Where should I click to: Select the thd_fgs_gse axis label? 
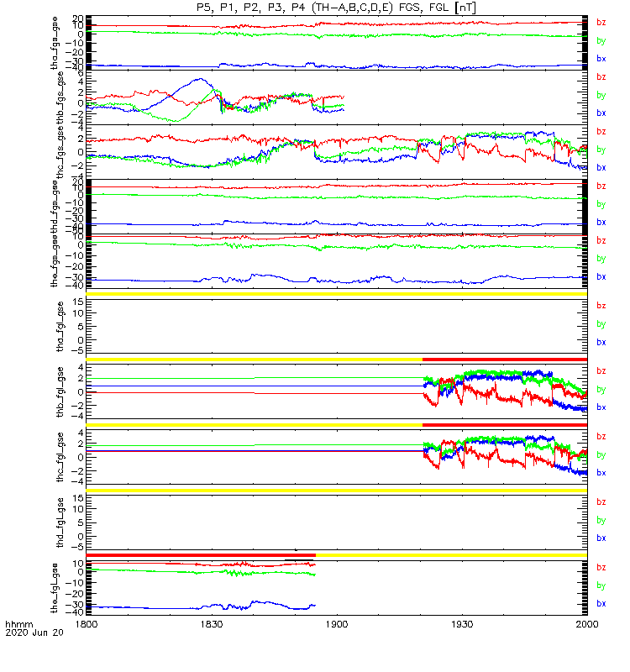point(54,207)
